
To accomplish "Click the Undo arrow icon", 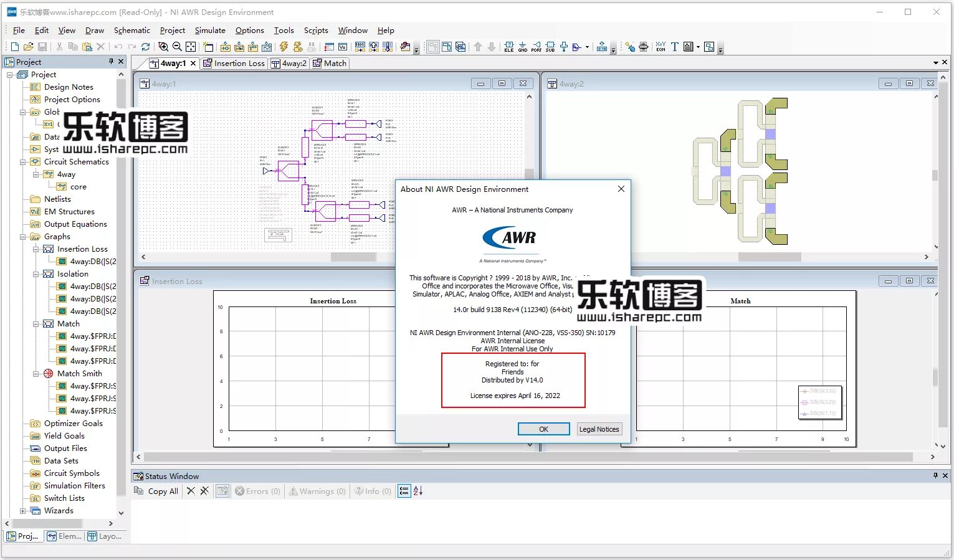I will click(118, 47).
